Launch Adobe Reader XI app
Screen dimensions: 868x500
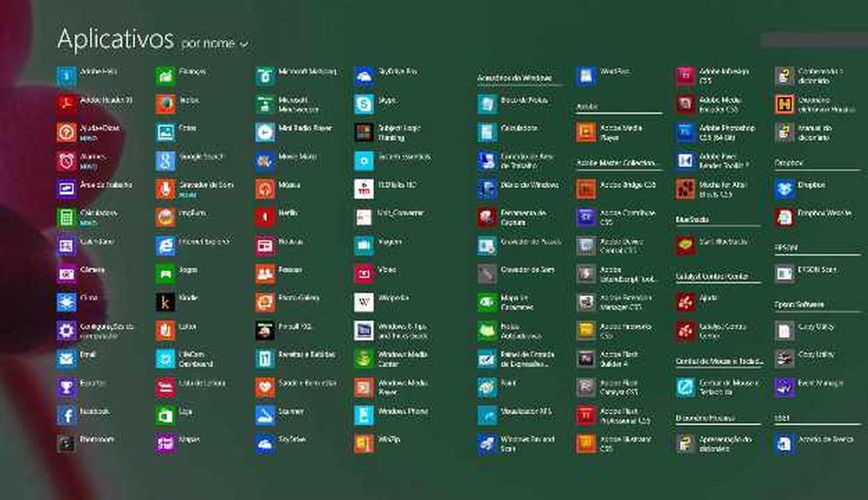[94, 103]
